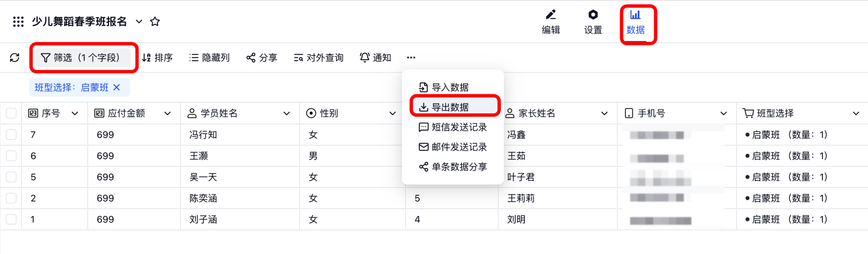868x254 pixels.
Task: Choose 导出数据 from the menu
Action: coord(450,107)
